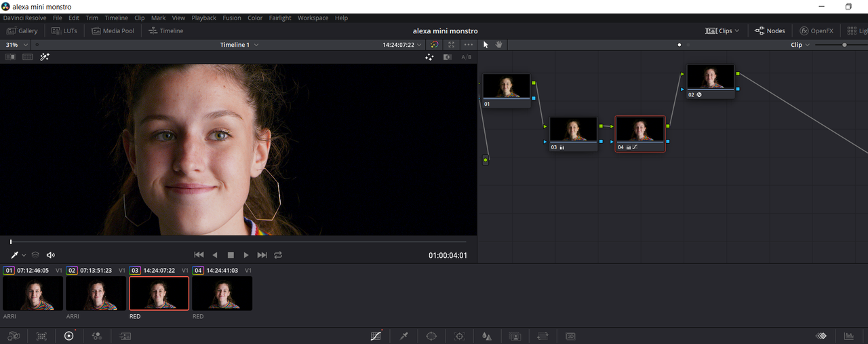Show the Keyframes panel

pos(821,336)
